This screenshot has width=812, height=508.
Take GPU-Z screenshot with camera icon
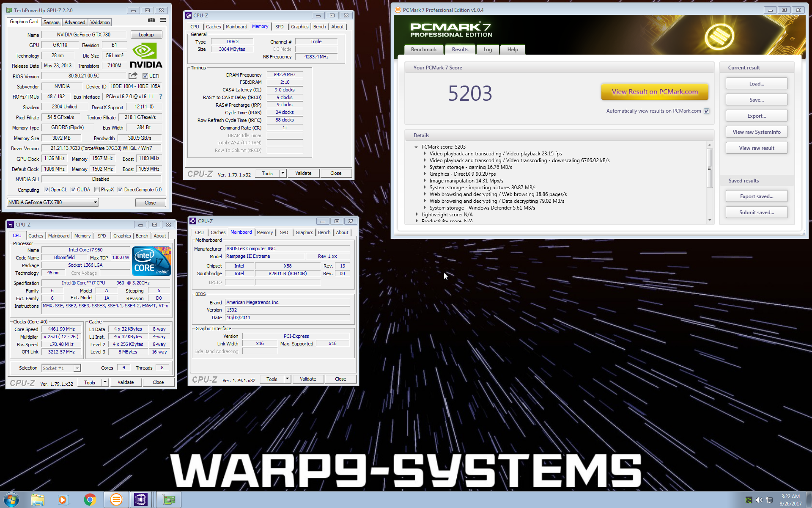click(151, 20)
